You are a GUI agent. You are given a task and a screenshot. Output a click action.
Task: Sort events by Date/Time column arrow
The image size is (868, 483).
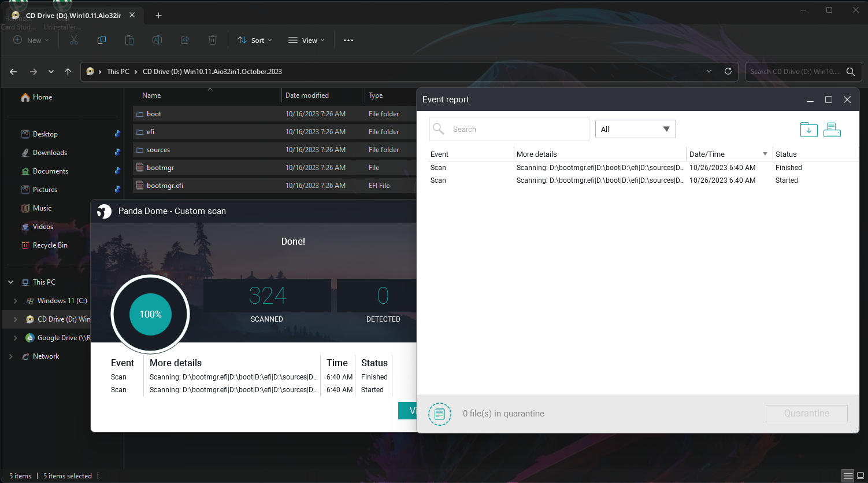point(765,154)
